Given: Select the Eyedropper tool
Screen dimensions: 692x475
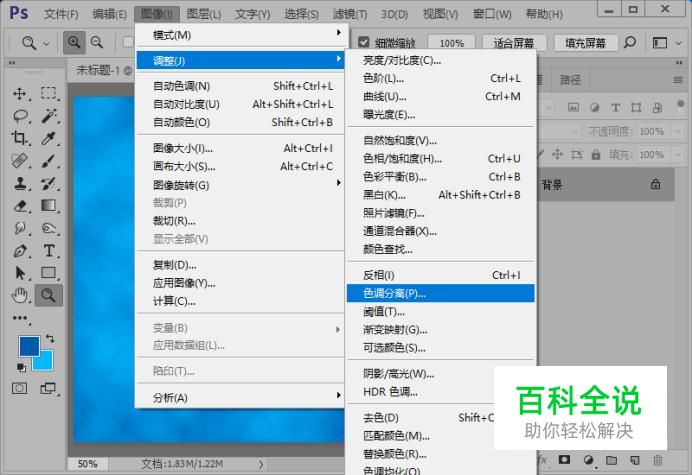Looking at the screenshot, I should click(x=49, y=138).
